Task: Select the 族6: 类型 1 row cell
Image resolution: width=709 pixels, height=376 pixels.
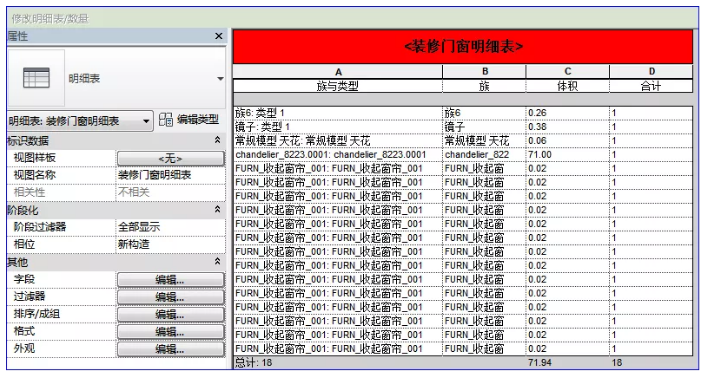Action: click(x=338, y=113)
